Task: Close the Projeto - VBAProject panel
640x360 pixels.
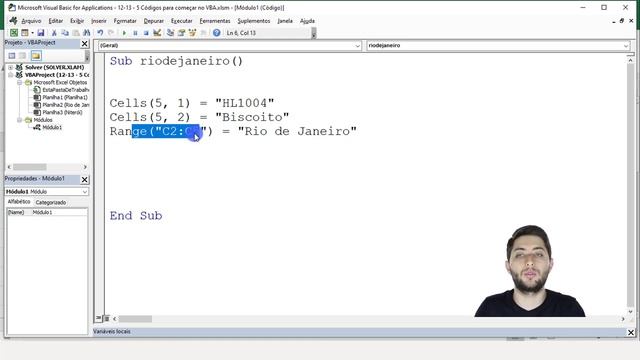Action: (84, 43)
